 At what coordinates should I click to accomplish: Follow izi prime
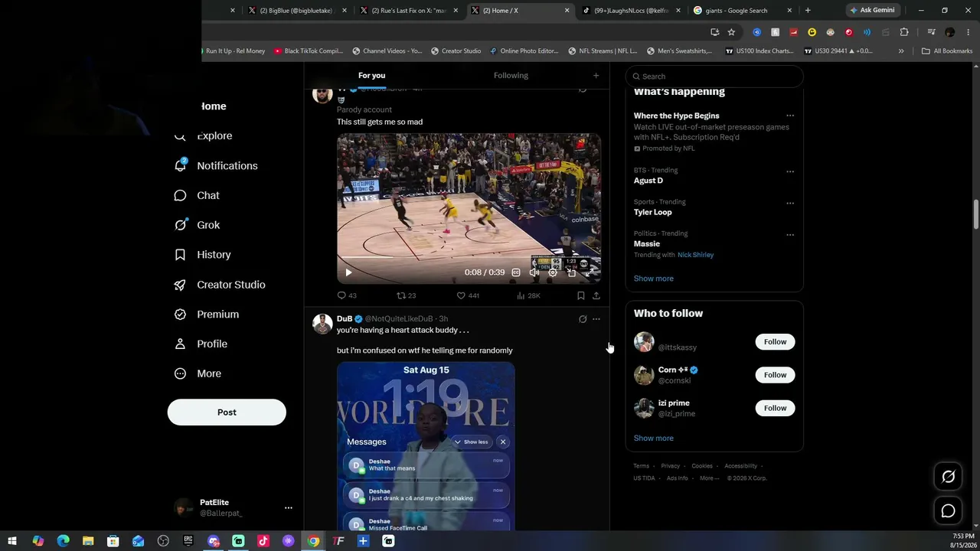point(775,409)
